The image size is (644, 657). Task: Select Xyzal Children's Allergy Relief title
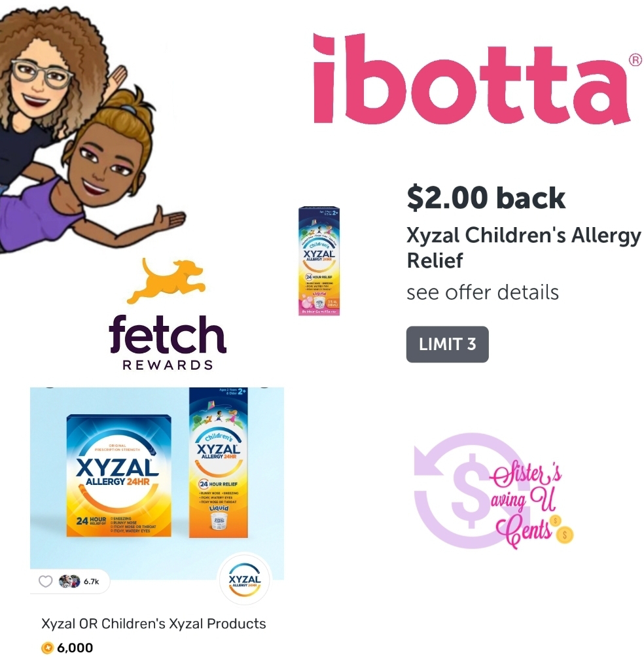click(x=524, y=247)
